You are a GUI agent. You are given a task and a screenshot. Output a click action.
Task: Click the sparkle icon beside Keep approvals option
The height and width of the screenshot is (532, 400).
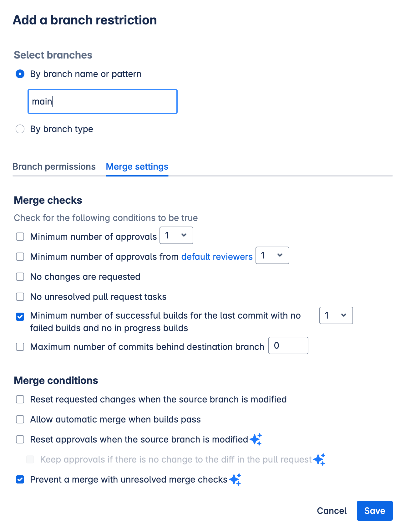[x=319, y=459]
